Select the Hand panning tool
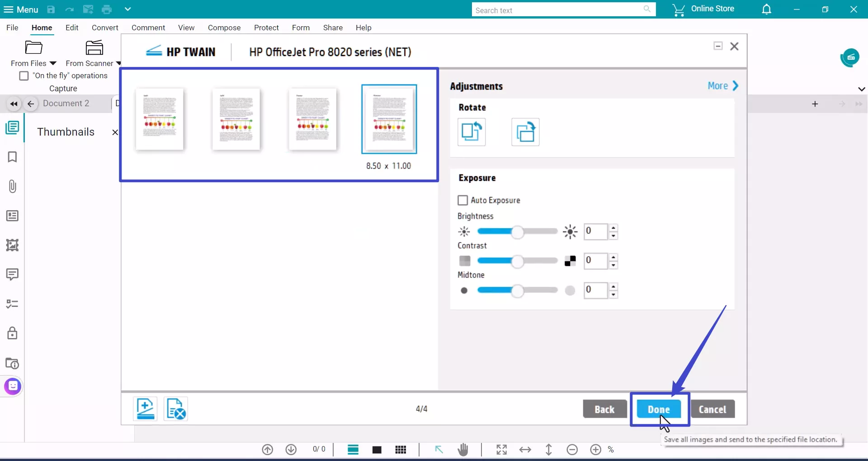This screenshot has width=868, height=461. (x=463, y=449)
